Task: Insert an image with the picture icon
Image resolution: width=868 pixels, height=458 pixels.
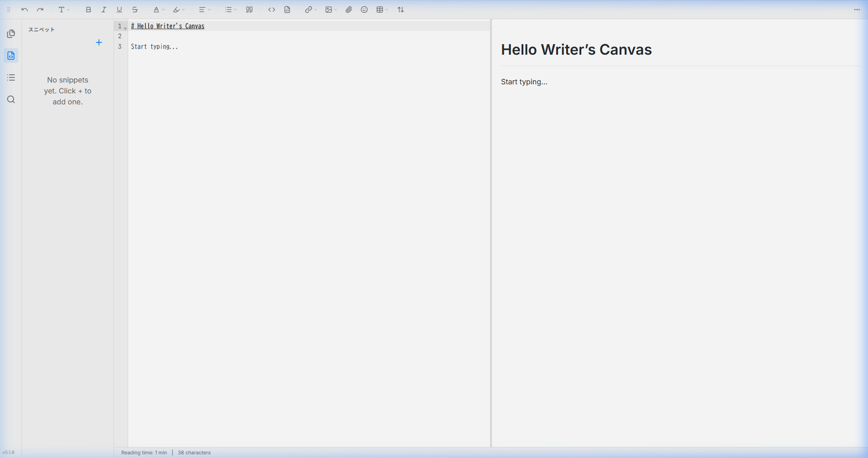Action: pos(329,10)
